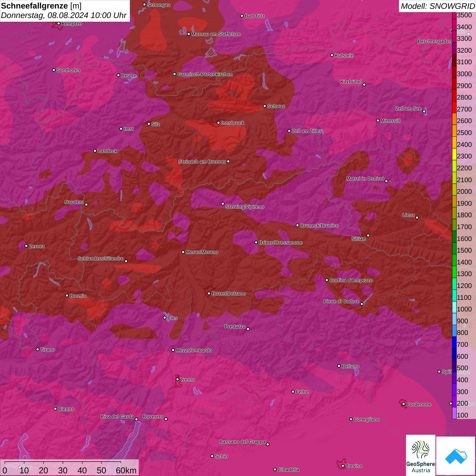Click the Pordenone city marker
Image resolution: width=476 pixels, height=476 pixels.
tap(404, 404)
